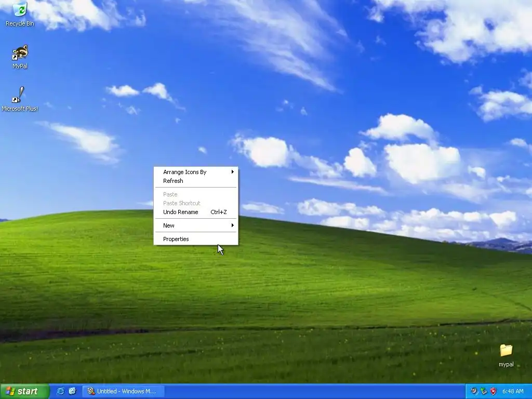Viewport: 532px width, 399px height.
Task: Click the second Quick Launch icon
Action: 72,391
